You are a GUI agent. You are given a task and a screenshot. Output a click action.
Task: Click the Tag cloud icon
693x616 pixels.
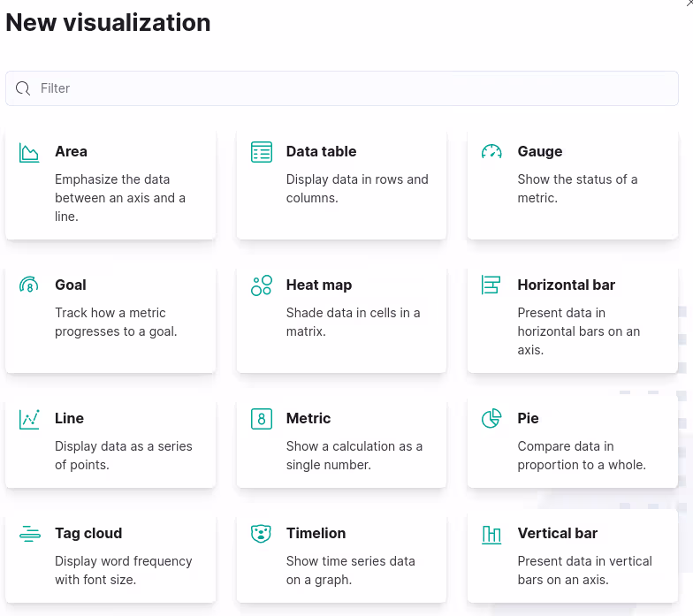tap(29, 534)
